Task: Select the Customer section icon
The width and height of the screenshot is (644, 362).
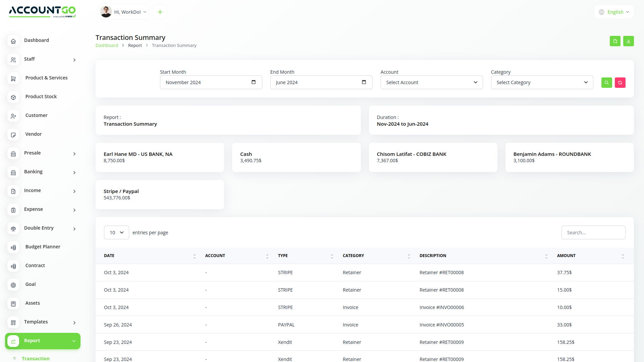Action: (x=13, y=116)
